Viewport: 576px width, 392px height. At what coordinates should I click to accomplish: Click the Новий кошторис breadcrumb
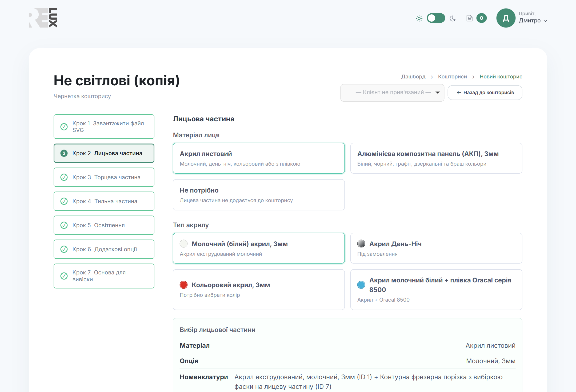[501, 77]
